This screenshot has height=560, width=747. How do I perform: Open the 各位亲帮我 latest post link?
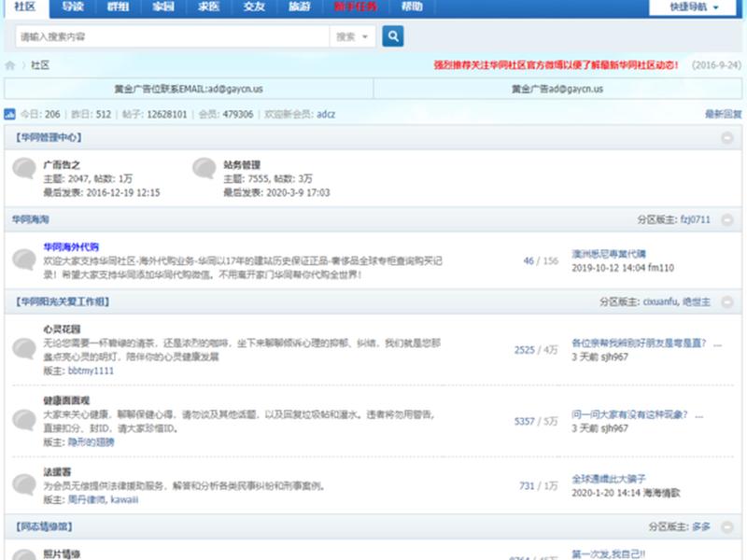coord(639,343)
